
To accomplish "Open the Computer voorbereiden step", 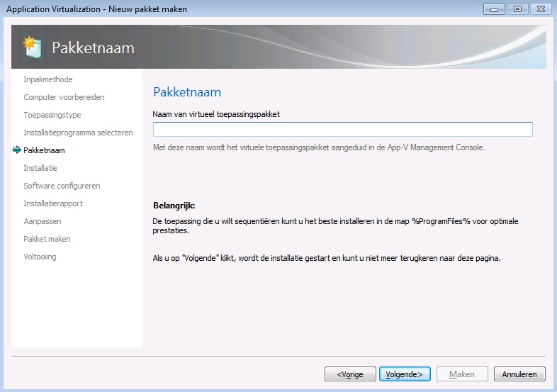I will pos(64,97).
